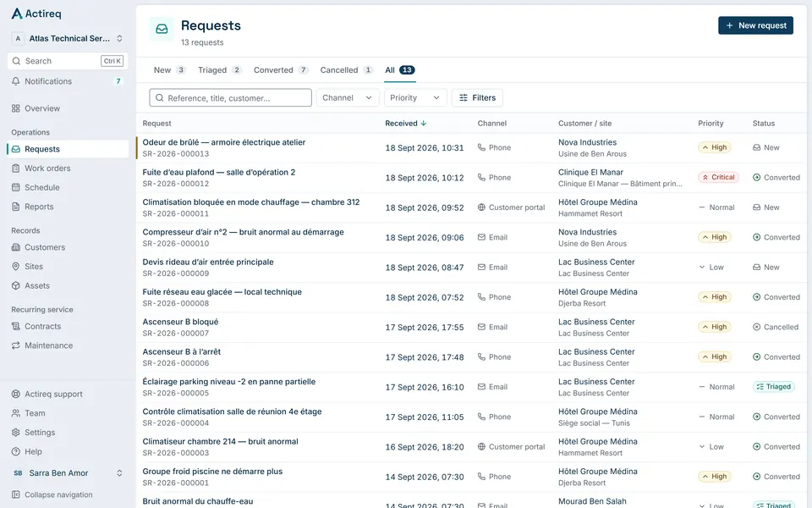Image resolution: width=812 pixels, height=508 pixels.
Task: Click the globe icon in SR-2026-000011 row
Action: (481, 207)
